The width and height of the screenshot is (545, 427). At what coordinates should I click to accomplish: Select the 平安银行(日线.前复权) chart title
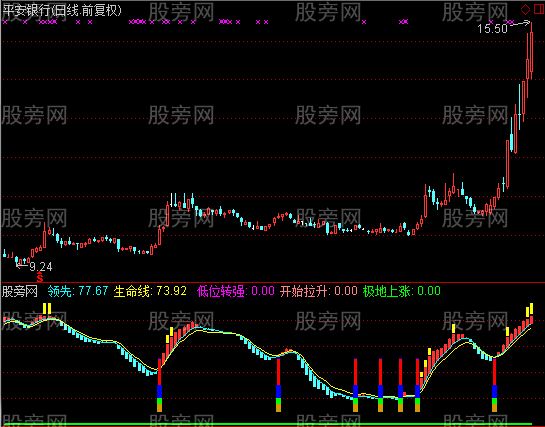click(x=62, y=11)
